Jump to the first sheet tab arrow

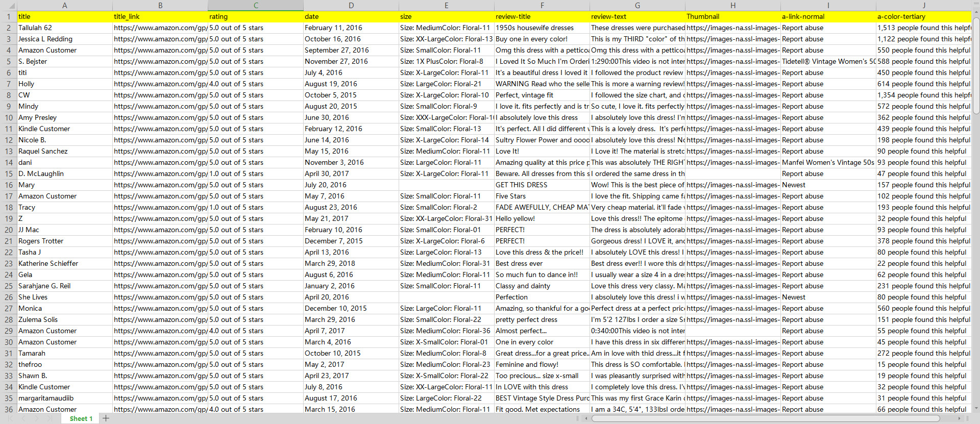[11, 418]
